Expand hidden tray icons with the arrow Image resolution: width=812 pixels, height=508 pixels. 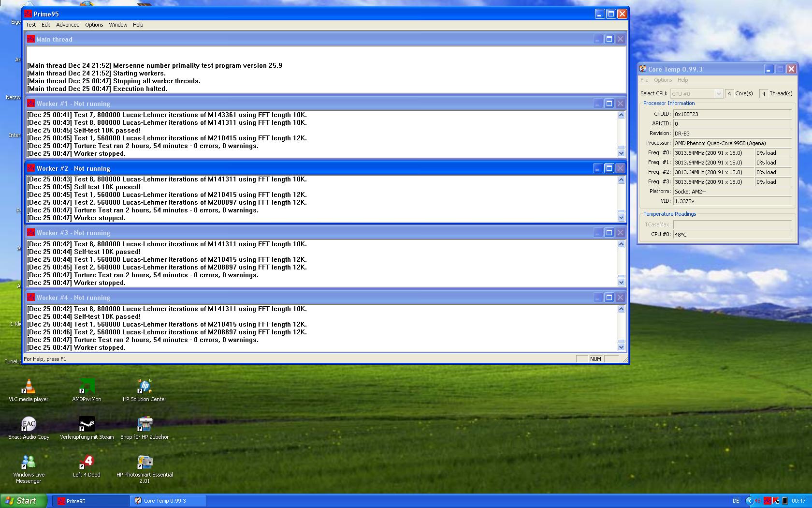[x=749, y=501]
